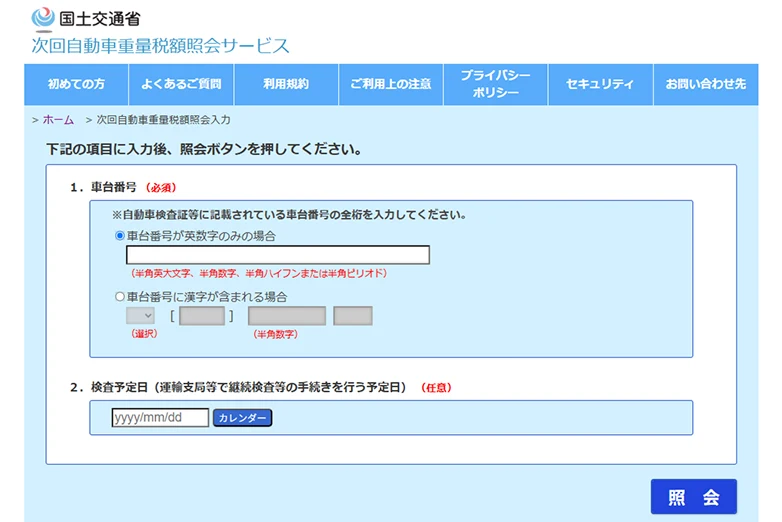Click the 国土交通省 logo icon
Viewport: 782px width, 522px height.
43,18
